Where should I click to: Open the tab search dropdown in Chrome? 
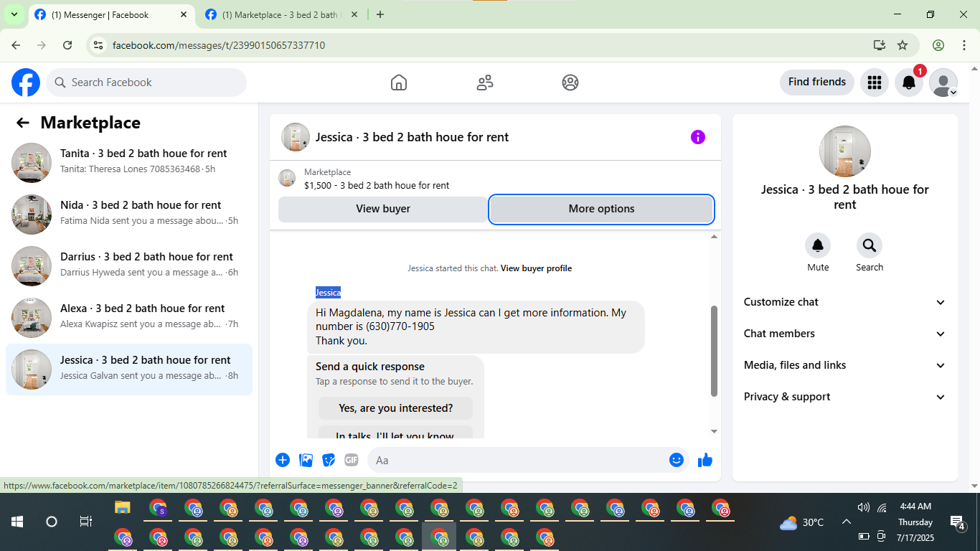pyautogui.click(x=14, y=14)
